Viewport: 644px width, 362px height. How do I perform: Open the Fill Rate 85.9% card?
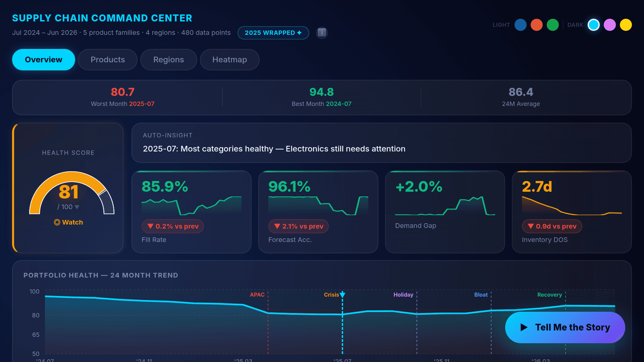click(192, 212)
